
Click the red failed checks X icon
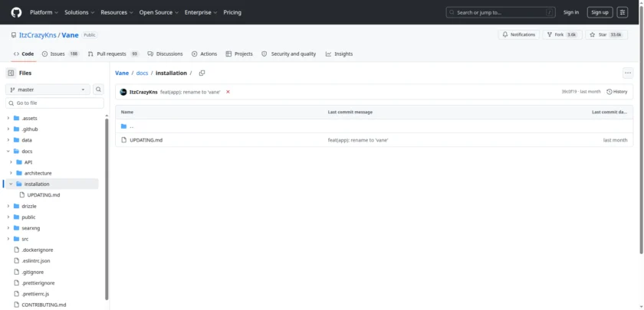[x=228, y=92]
